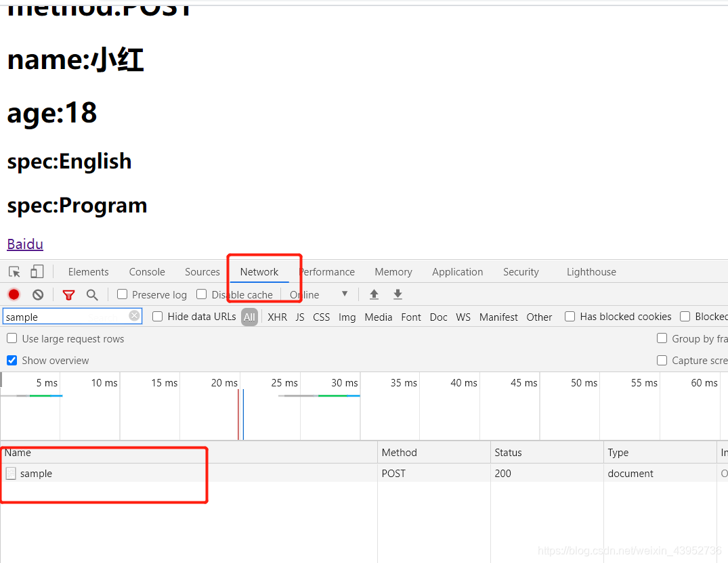
Task: Clear the sample filter text
Action: pyautogui.click(x=134, y=316)
